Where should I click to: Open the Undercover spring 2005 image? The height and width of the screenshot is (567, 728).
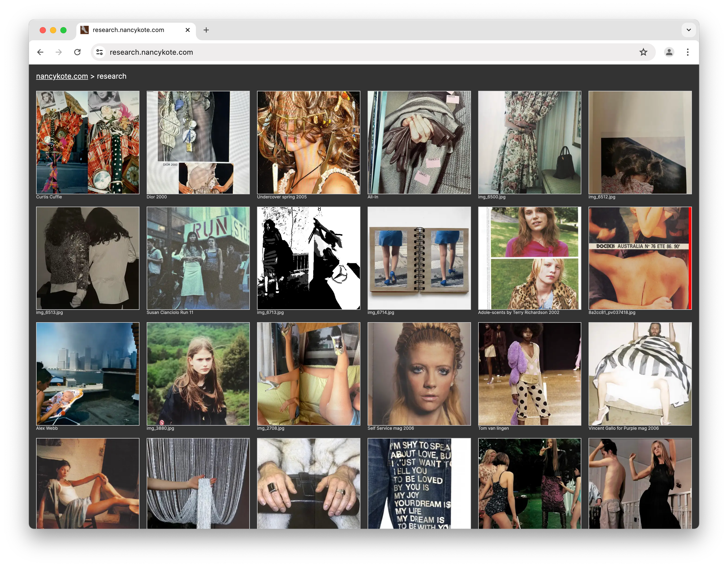(308, 142)
